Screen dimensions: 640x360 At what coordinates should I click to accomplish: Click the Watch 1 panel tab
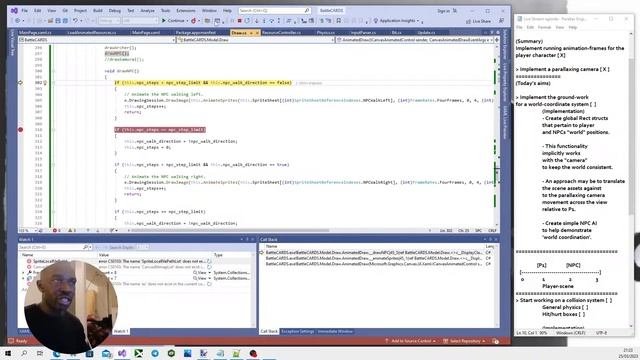pos(120,331)
